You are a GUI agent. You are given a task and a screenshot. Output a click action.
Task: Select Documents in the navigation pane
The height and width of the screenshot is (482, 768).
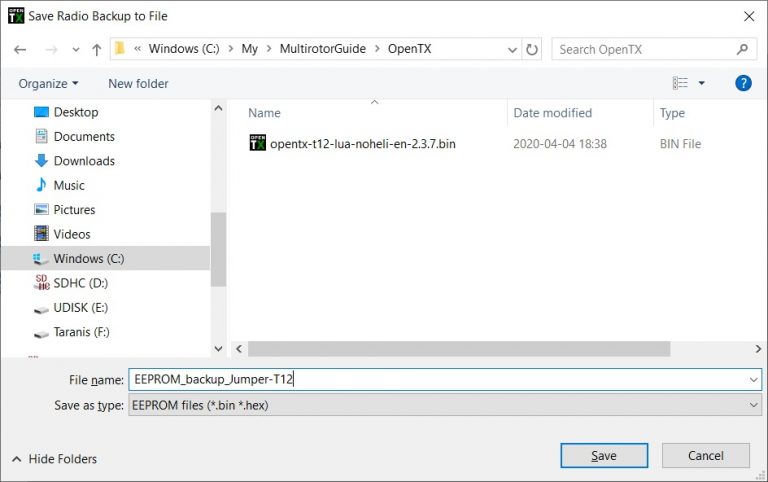[x=84, y=137]
